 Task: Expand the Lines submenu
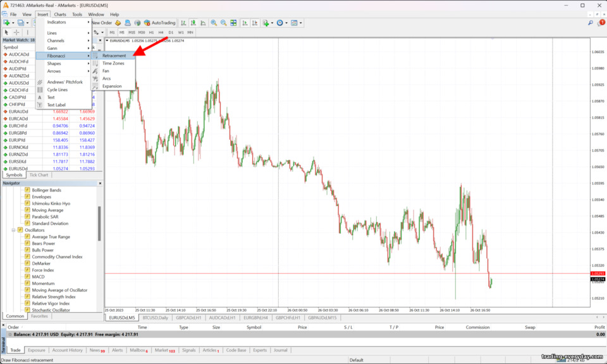click(x=63, y=33)
